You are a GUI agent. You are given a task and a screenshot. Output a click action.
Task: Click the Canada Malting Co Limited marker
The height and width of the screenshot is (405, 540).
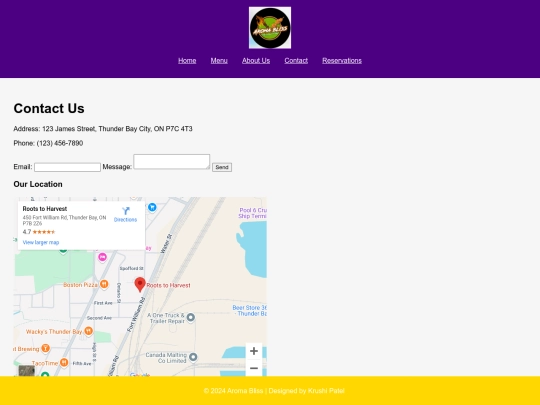pyautogui.click(x=193, y=357)
